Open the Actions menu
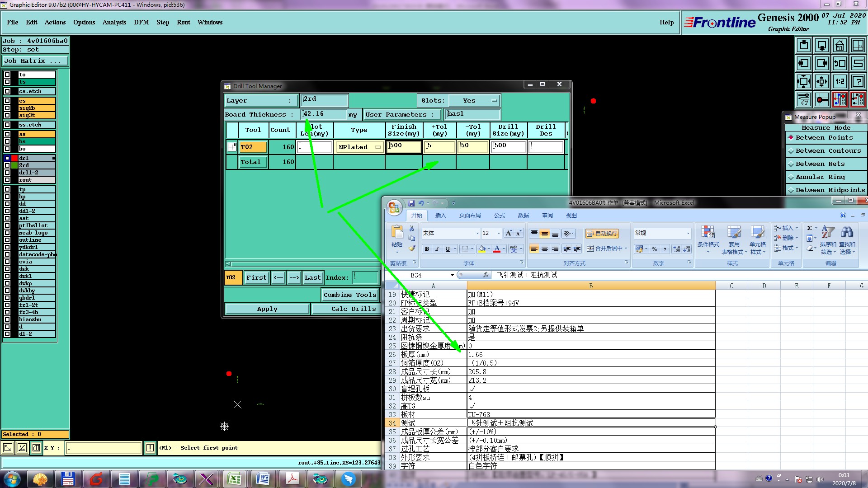Screen dimensions: 868x488 (55, 22)
